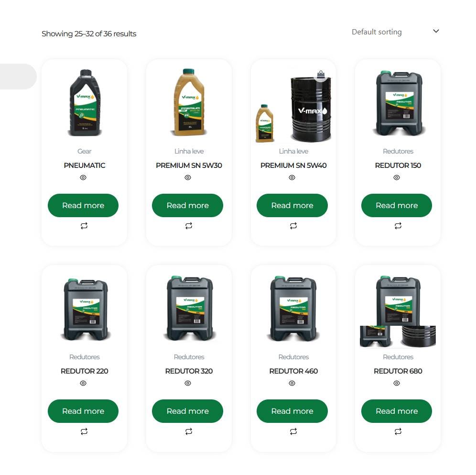Read more about REDUTOR 460

point(292,411)
